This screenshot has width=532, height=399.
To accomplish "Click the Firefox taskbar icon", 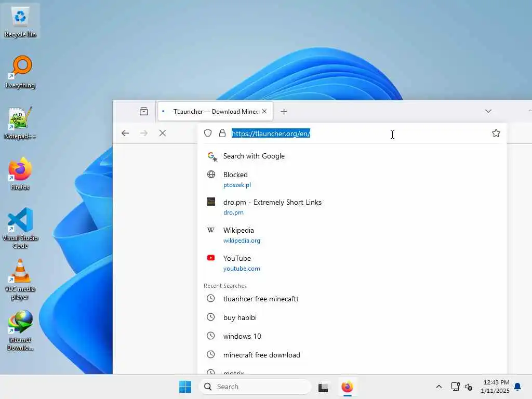I will (x=348, y=387).
